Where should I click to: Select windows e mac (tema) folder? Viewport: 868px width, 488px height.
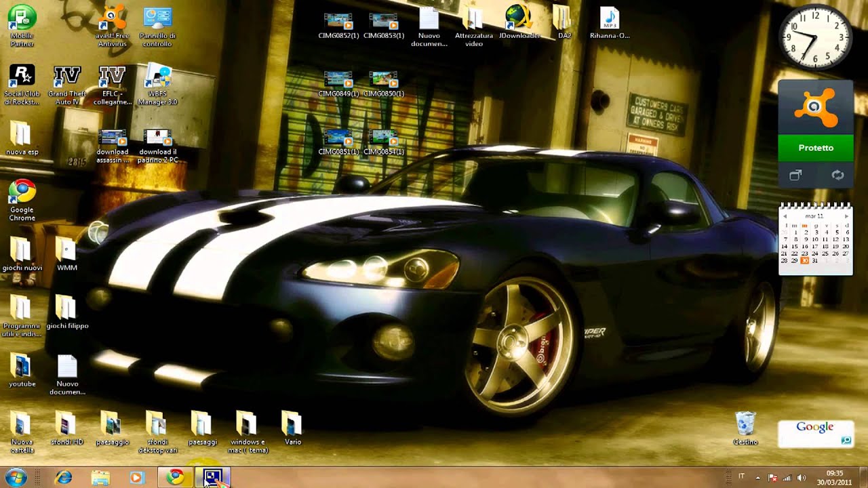(x=248, y=432)
